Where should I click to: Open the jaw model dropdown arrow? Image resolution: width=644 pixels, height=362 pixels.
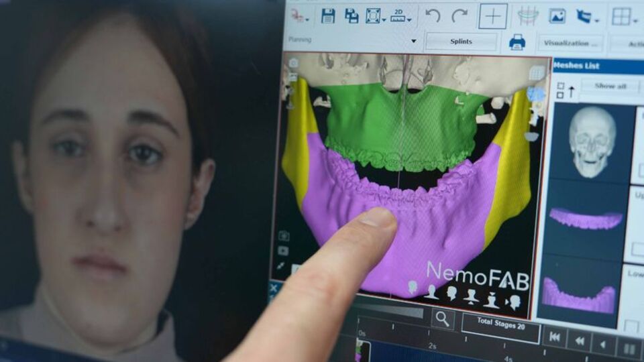click(596, 21)
